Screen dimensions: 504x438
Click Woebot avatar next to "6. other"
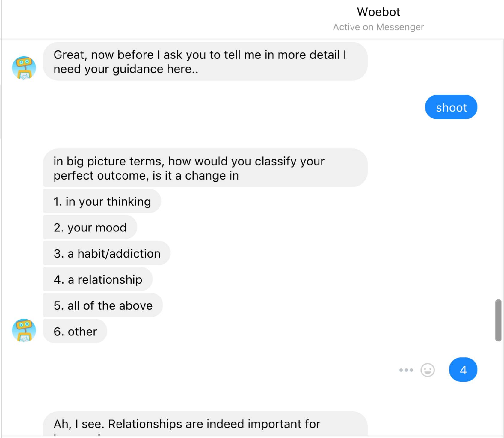(x=24, y=330)
